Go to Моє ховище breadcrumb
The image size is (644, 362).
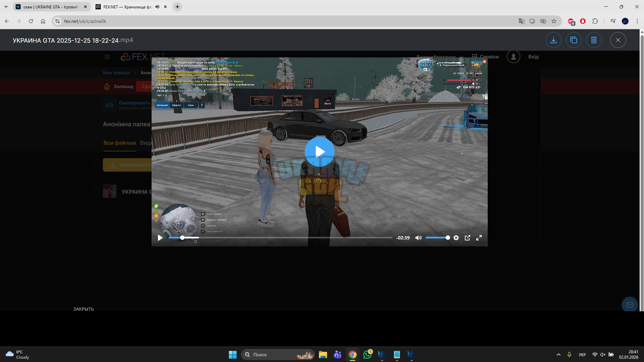pyautogui.click(x=116, y=73)
